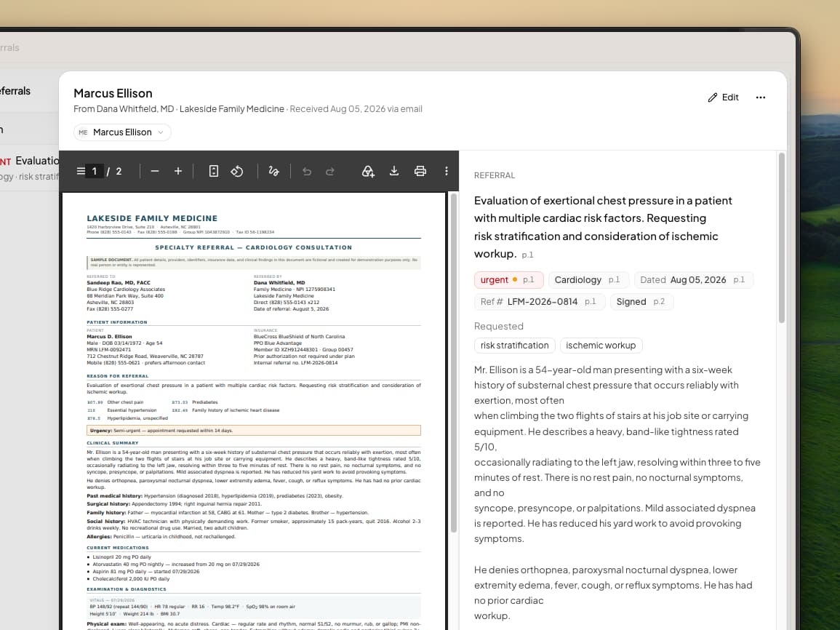This screenshot has height=630, width=840.
Task: Toggle the PDF sidebar menu icon
Action: click(x=80, y=171)
